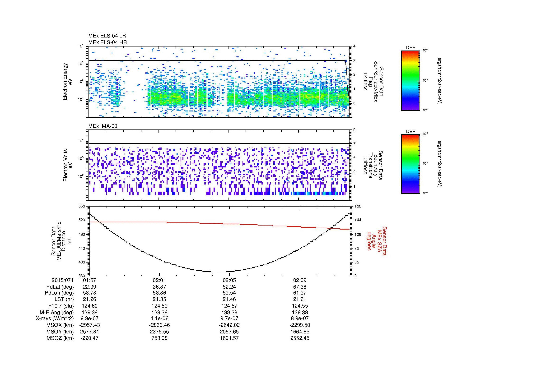Click lower colorbar ergs units label
Viewport: 555px width, 392px height.
(439, 164)
